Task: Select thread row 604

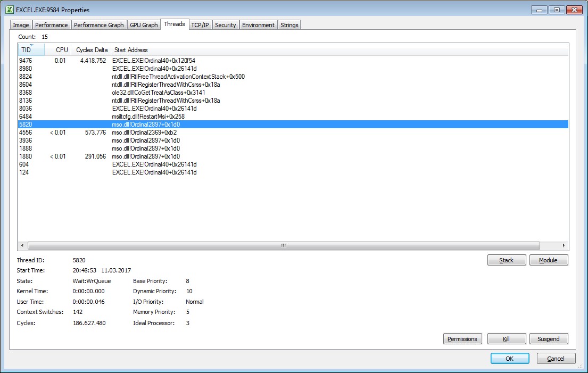Action: (293, 164)
